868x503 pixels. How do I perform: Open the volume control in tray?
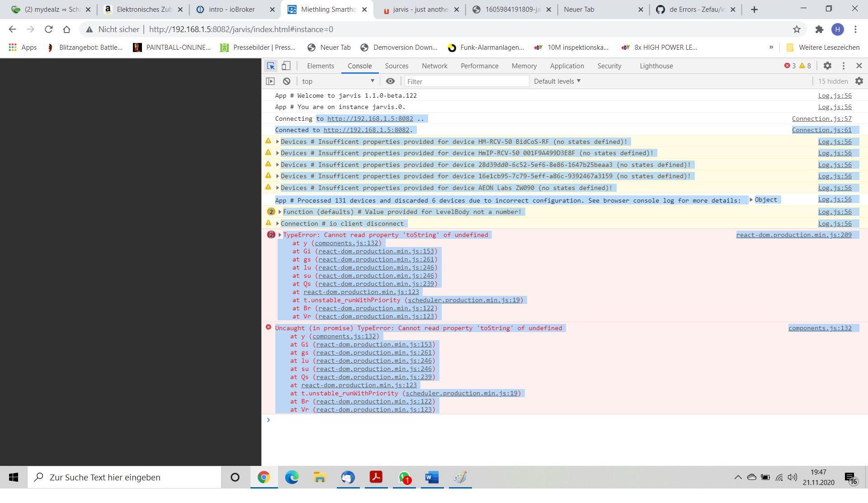(793, 477)
